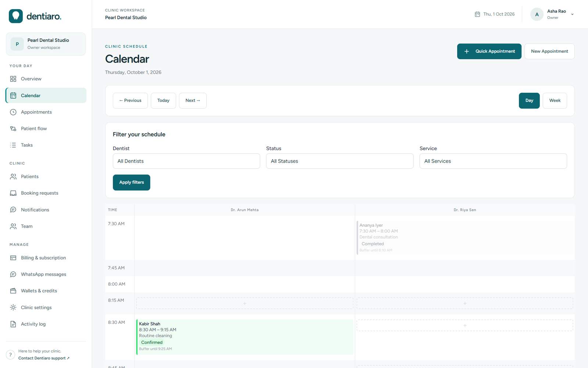Add 8:15 AM slot for Dr. Arun Mehta
Viewport: 588px width, 368px height.
click(x=245, y=303)
